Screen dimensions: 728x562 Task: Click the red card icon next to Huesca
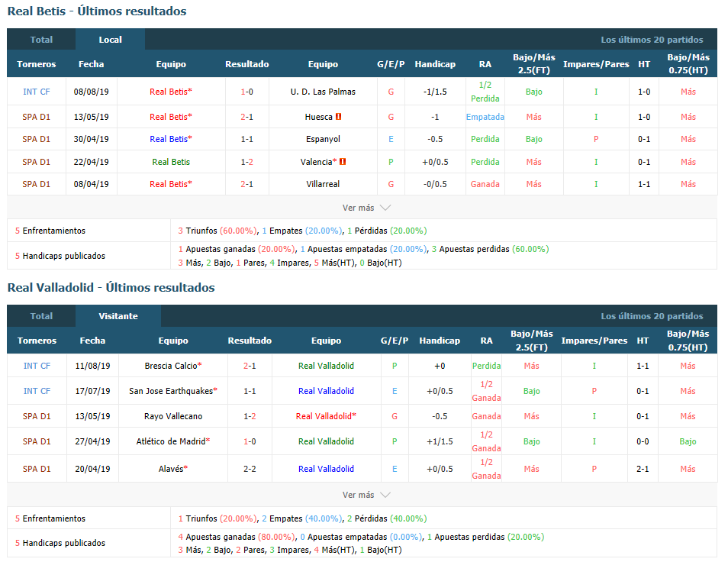click(339, 117)
